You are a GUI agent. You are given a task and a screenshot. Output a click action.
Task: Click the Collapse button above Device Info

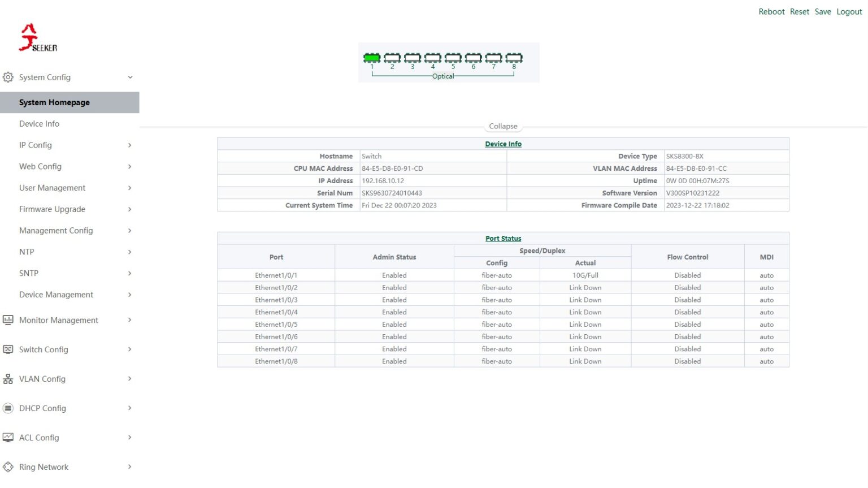503,126
